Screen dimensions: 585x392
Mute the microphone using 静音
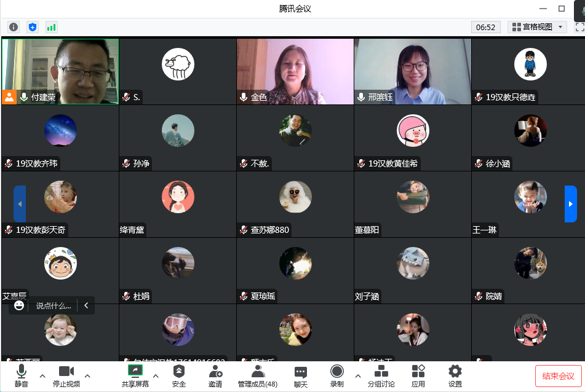coord(22,375)
